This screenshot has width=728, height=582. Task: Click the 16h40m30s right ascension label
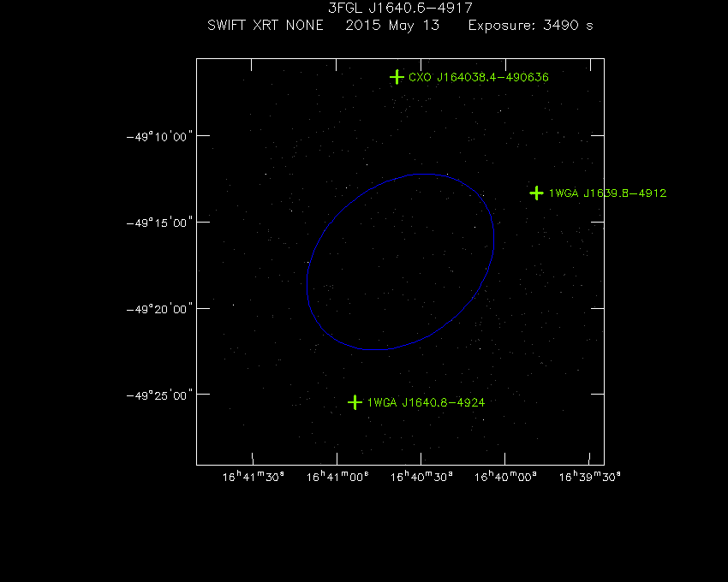[x=421, y=477]
